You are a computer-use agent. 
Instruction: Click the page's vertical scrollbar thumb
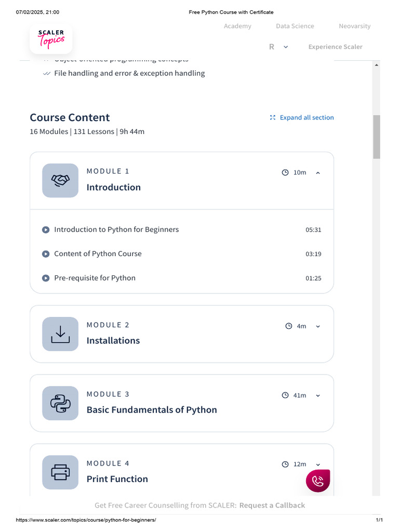pyautogui.click(x=377, y=136)
